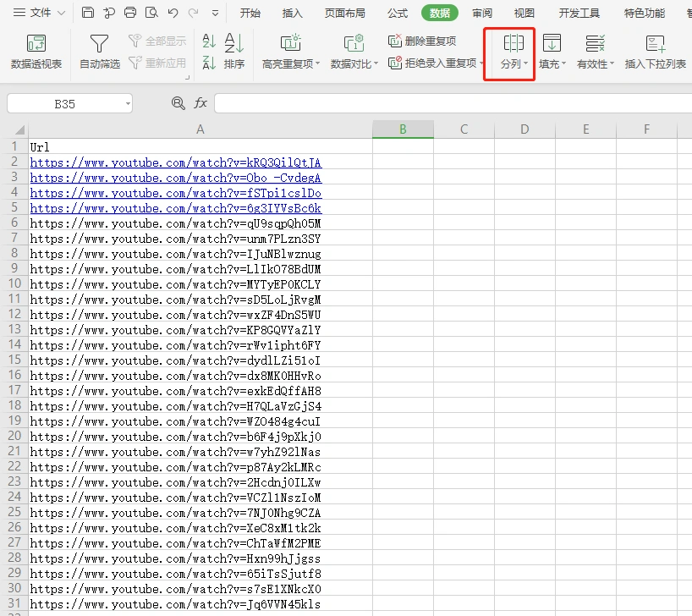Click the Undo arrow icon
692x616 pixels.
coord(173,13)
